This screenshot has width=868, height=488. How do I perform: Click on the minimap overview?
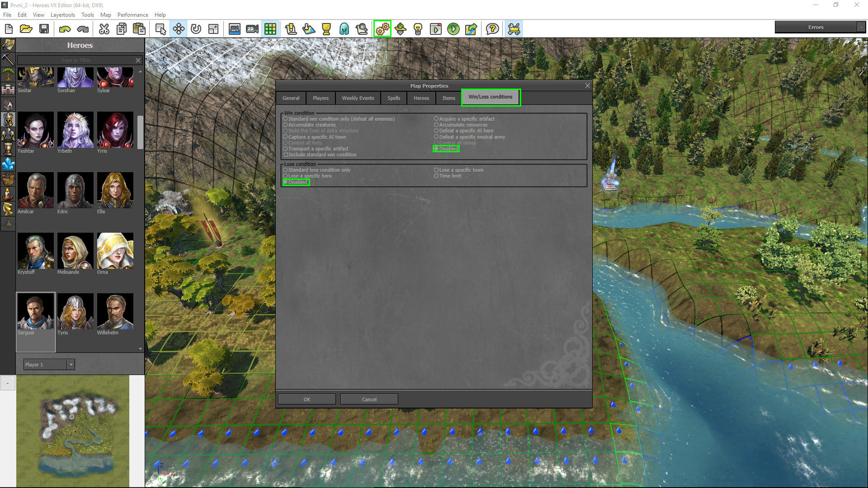coord(73,431)
